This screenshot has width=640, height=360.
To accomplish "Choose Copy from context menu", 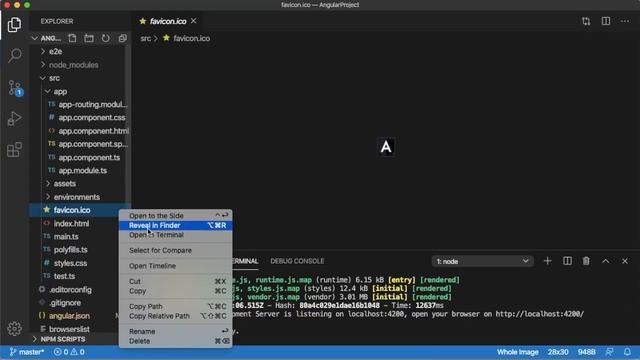I will tap(176, 291).
